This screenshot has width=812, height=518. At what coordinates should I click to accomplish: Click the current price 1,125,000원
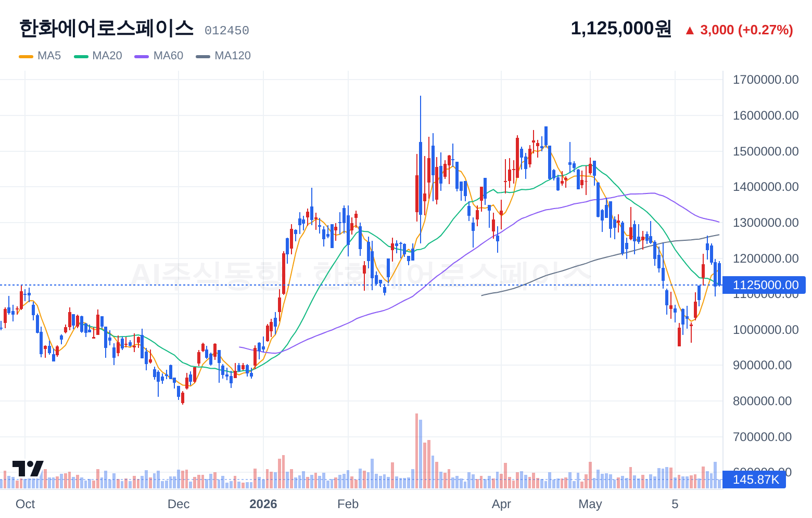pos(621,29)
